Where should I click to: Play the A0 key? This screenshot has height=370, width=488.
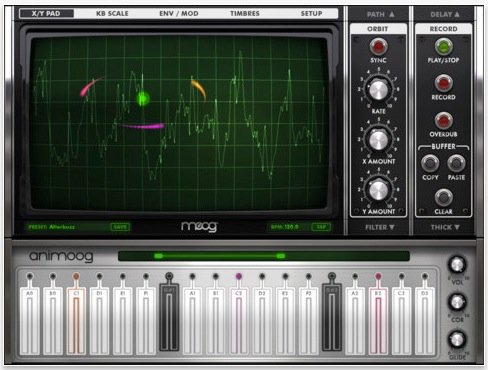[x=30, y=320]
